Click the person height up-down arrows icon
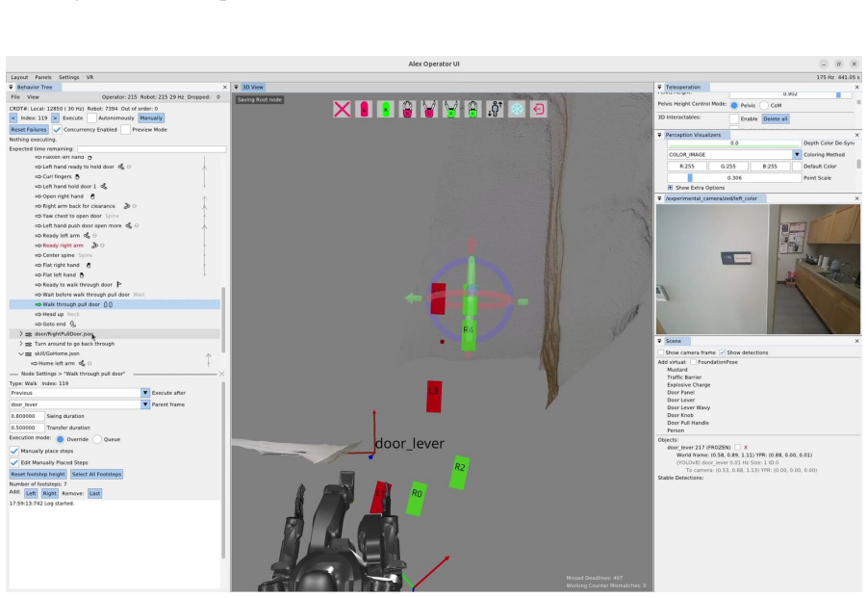The height and width of the screenshot is (598, 868). (495, 109)
